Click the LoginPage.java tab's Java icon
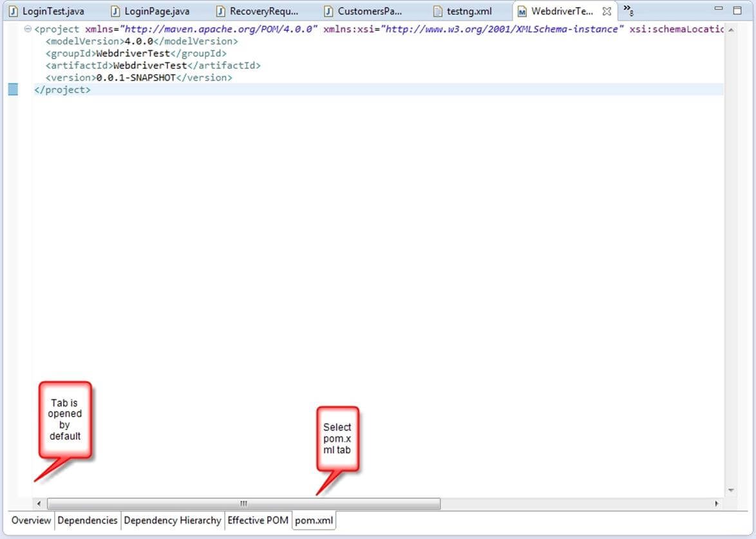This screenshot has width=756, height=539. [115, 11]
